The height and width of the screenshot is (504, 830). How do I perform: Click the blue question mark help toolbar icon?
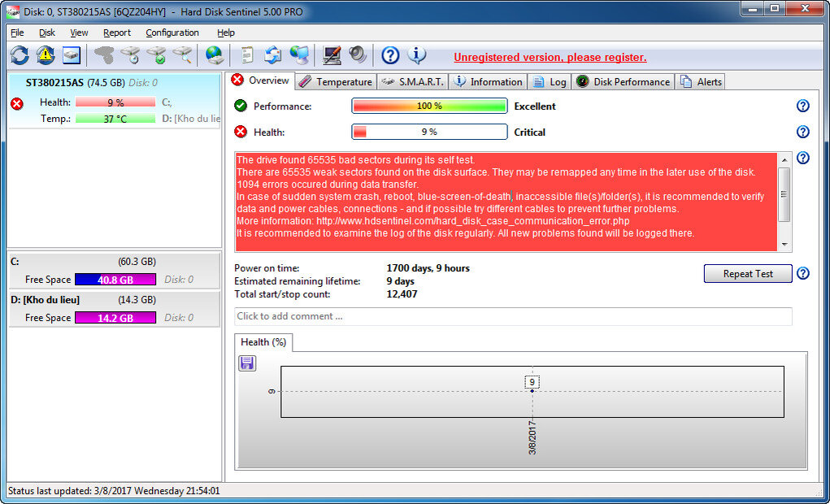pyautogui.click(x=390, y=55)
